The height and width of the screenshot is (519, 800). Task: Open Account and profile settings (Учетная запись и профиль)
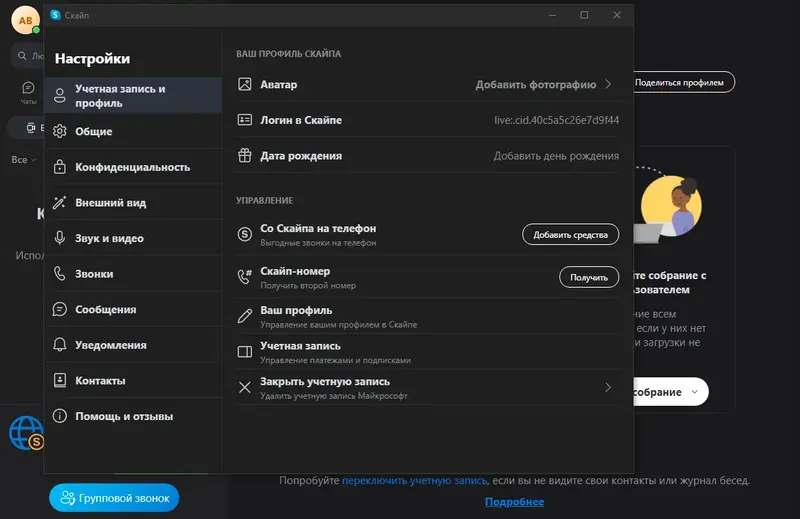pos(133,95)
